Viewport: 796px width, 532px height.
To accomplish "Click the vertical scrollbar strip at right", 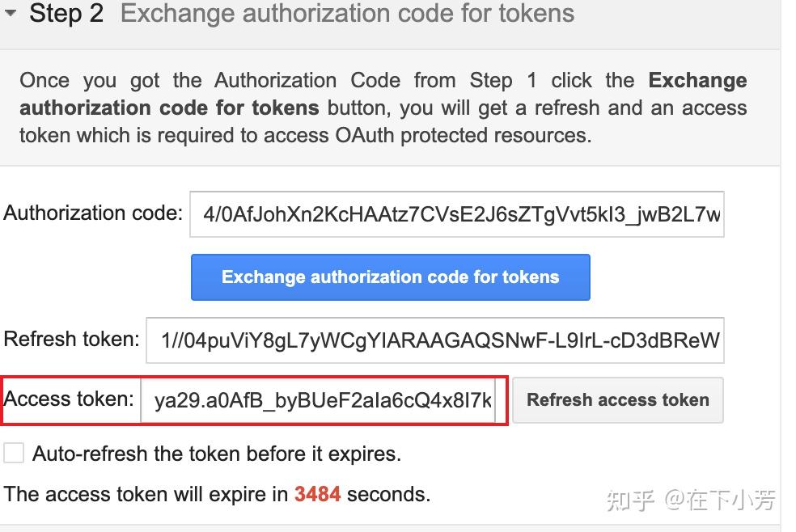I will click(x=788, y=267).
